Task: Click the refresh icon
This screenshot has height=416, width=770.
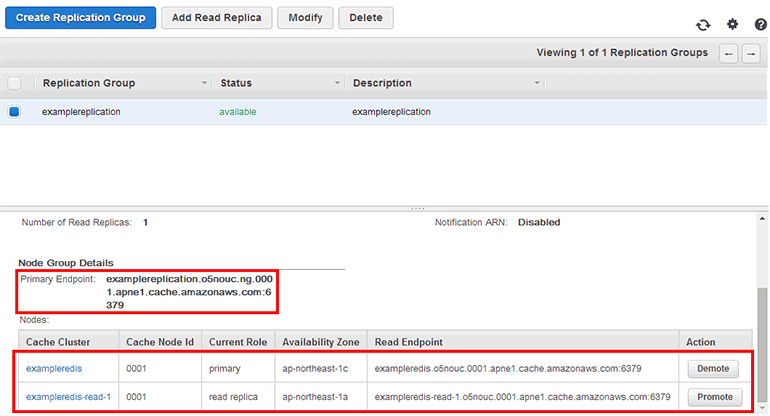Action: coord(703,25)
